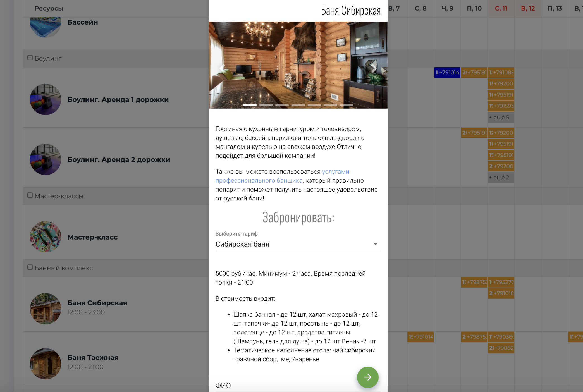Click the green arrow next button

[367, 377]
